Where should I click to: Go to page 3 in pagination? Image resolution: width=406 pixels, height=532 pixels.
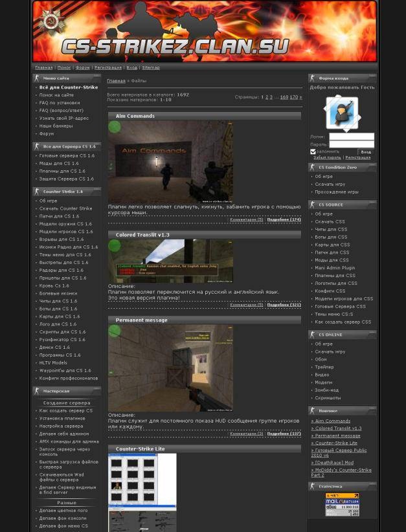(x=271, y=97)
